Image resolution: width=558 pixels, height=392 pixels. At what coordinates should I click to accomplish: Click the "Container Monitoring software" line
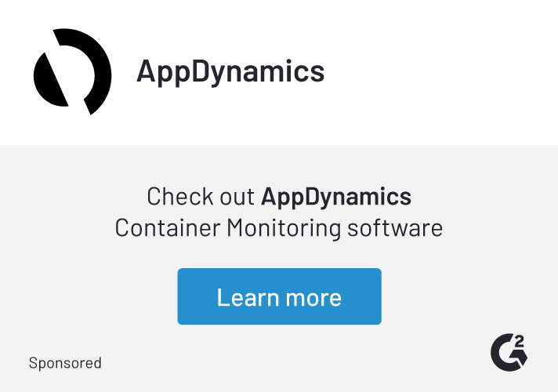pos(279,228)
